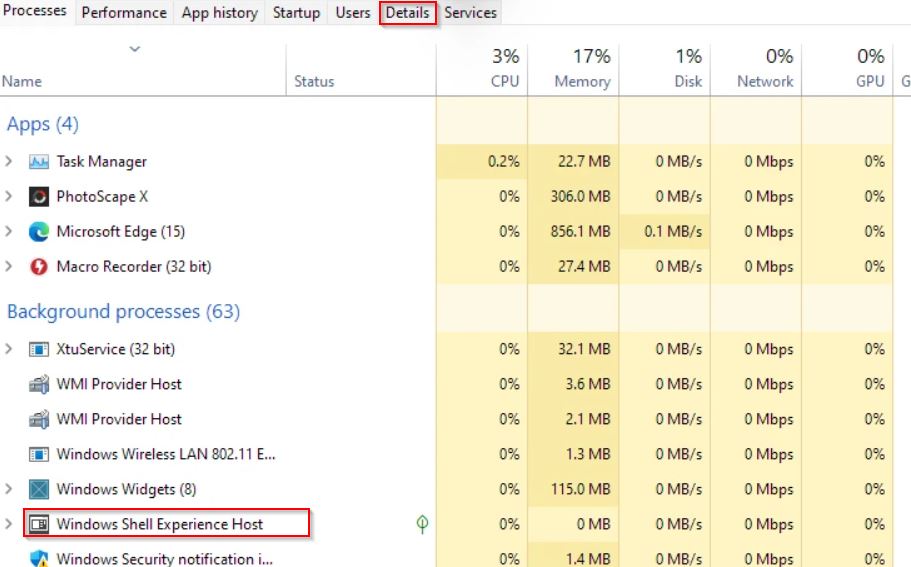911x567 pixels.
Task: Select Windows Shell Experience Host name
Action: [x=160, y=524]
